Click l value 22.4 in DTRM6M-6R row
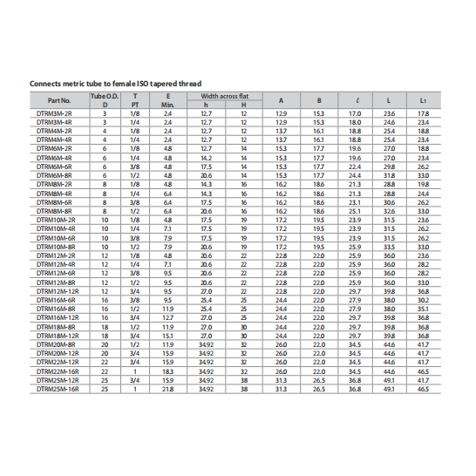Image resolution: width=476 pixels, height=476 pixels. (x=355, y=167)
